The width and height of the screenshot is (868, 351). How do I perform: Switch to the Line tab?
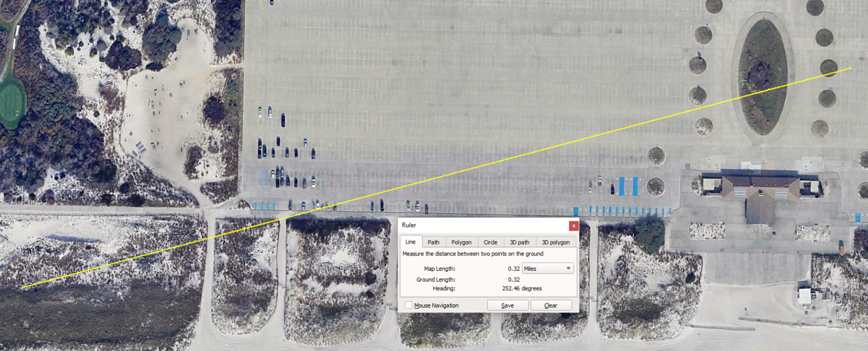coord(411,242)
